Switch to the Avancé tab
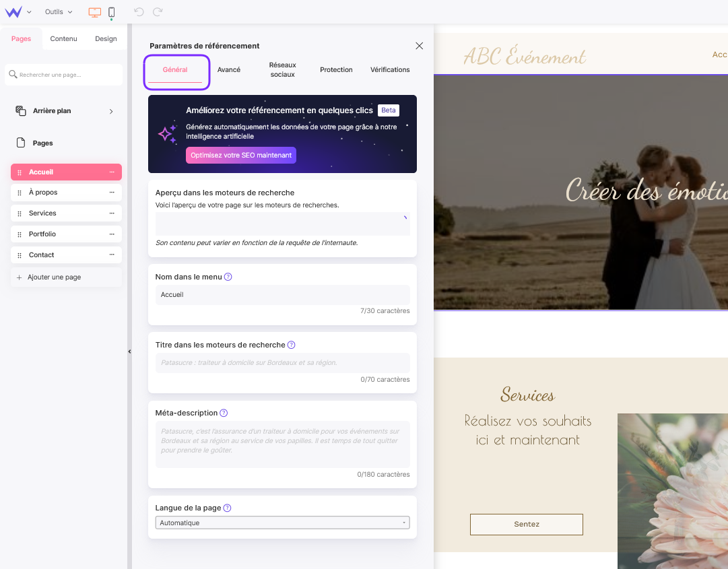Image resolution: width=728 pixels, height=569 pixels. click(x=229, y=70)
